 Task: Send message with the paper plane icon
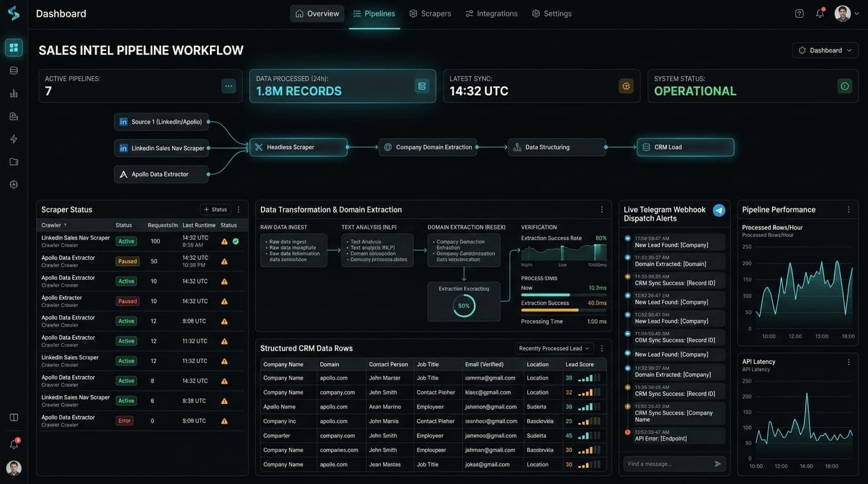tap(717, 464)
